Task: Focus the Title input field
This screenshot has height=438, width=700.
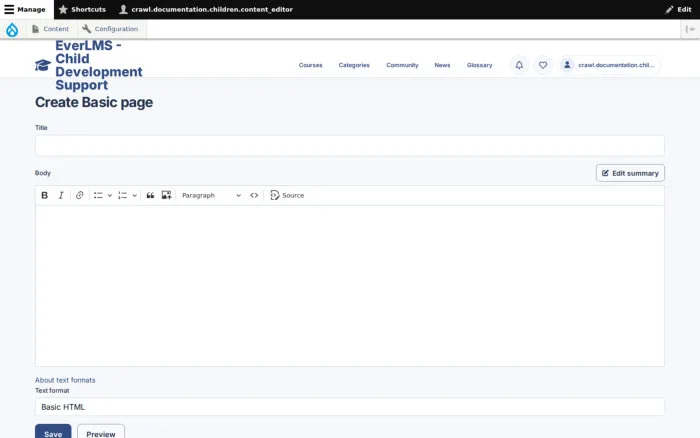Action: point(350,146)
